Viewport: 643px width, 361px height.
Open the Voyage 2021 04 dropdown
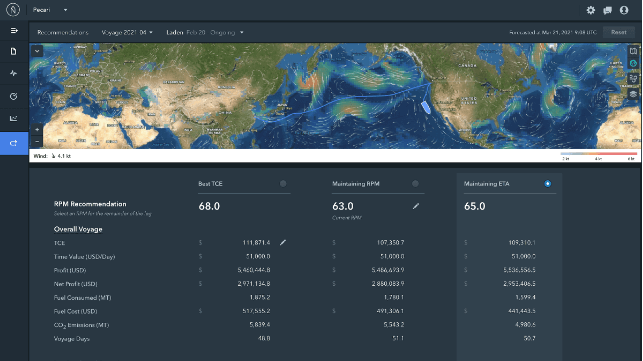click(x=127, y=32)
